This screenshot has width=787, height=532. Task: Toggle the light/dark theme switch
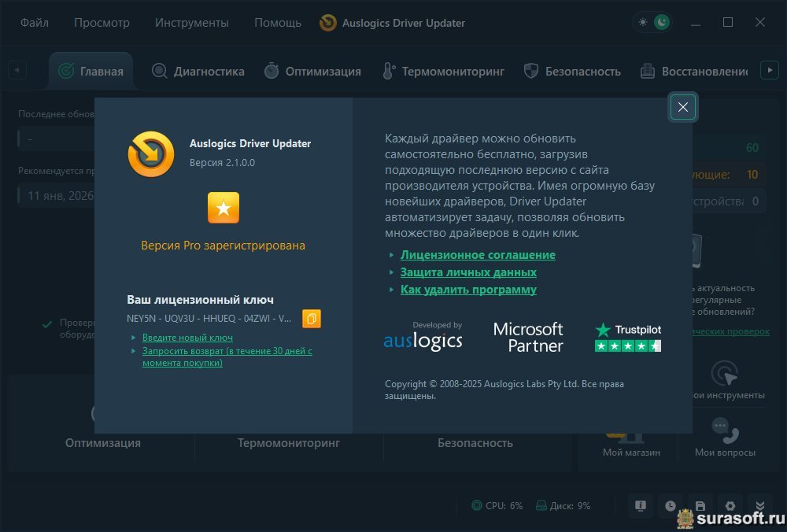(x=652, y=23)
